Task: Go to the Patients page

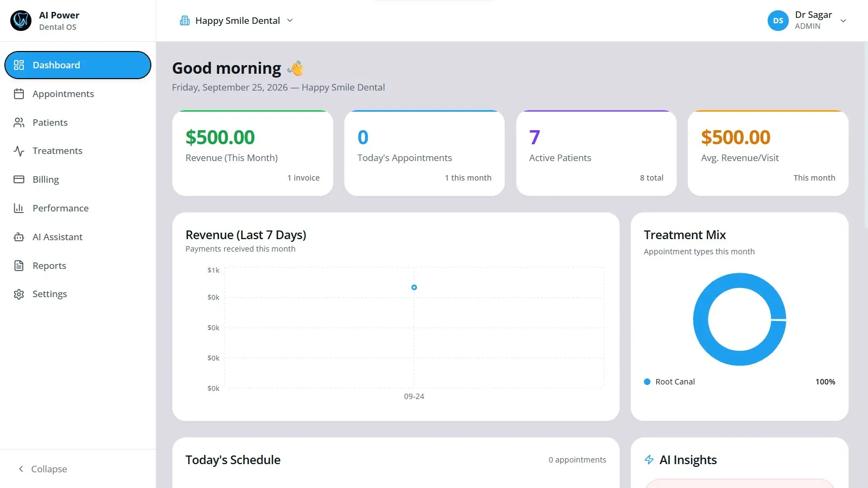Action: point(78,123)
